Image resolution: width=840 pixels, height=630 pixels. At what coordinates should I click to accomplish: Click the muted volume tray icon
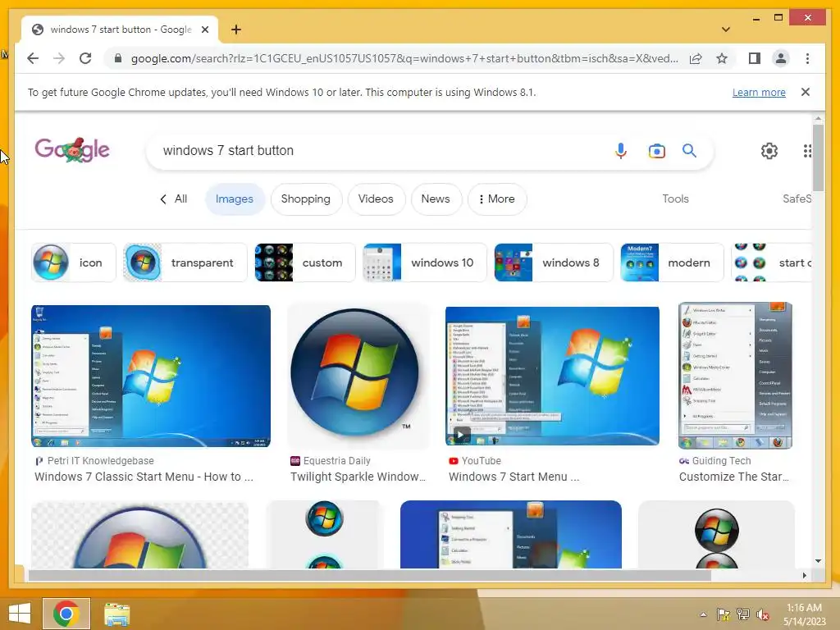point(763,614)
